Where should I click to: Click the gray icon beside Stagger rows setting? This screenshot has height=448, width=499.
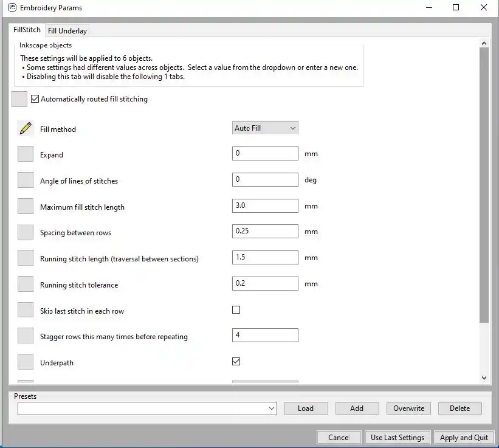[x=26, y=336]
